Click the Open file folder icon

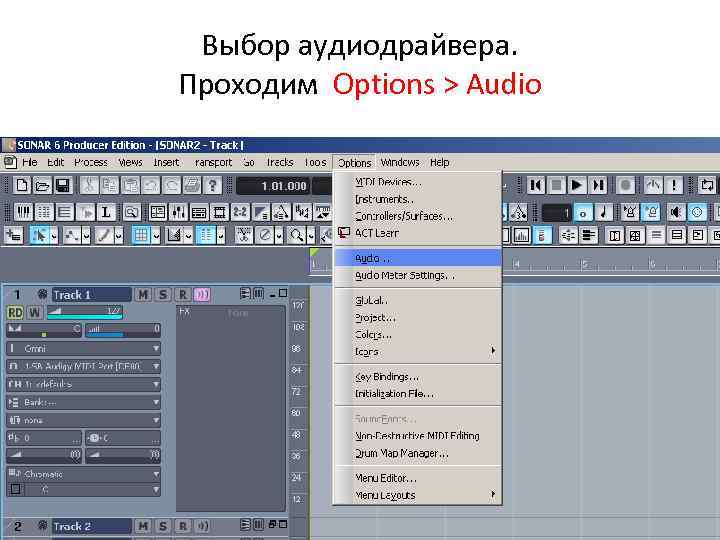(x=42, y=186)
